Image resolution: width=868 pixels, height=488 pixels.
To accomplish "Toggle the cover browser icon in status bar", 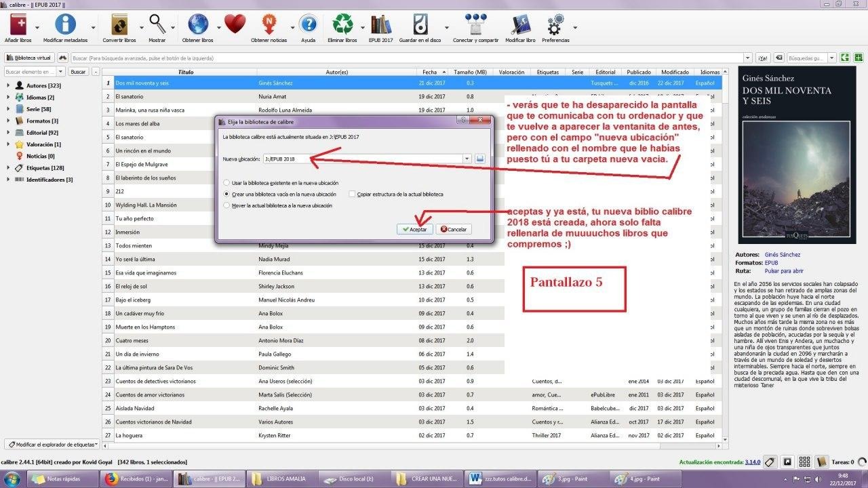I will 787,462.
